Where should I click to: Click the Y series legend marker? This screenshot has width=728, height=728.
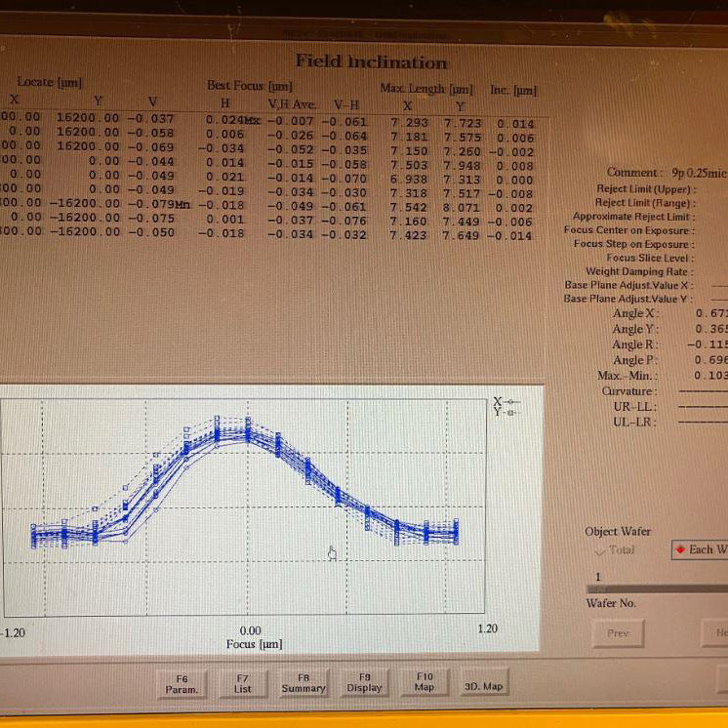(506, 412)
